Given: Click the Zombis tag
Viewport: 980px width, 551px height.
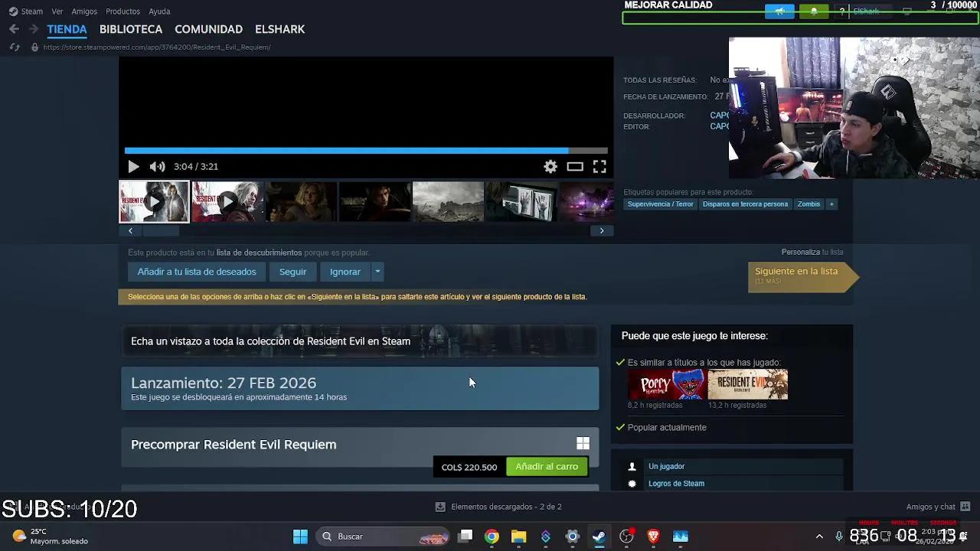Looking at the screenshot, I should tap(808, 204).
